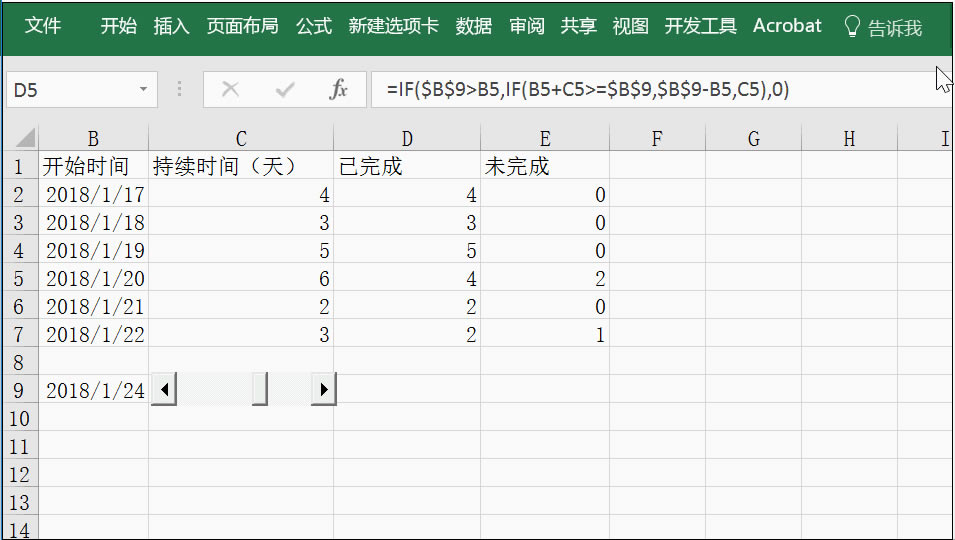Screen dimensions: 955x540
Task: Select the 审阅 tab
Action: click(x=527, y=26)
